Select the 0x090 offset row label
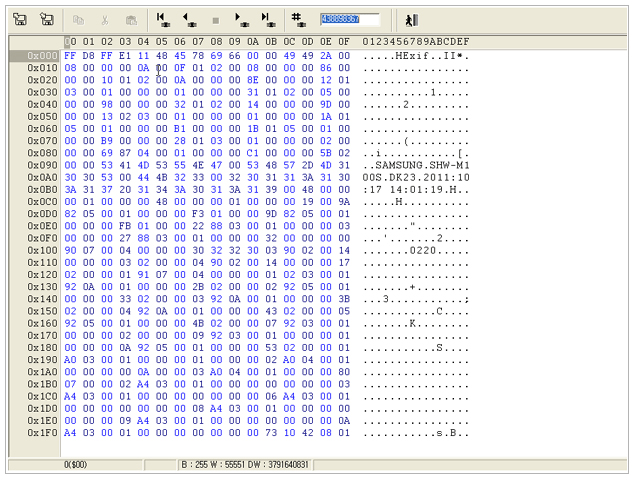The width and height of the screenshot is (635, 480). (x=42, y=163)
